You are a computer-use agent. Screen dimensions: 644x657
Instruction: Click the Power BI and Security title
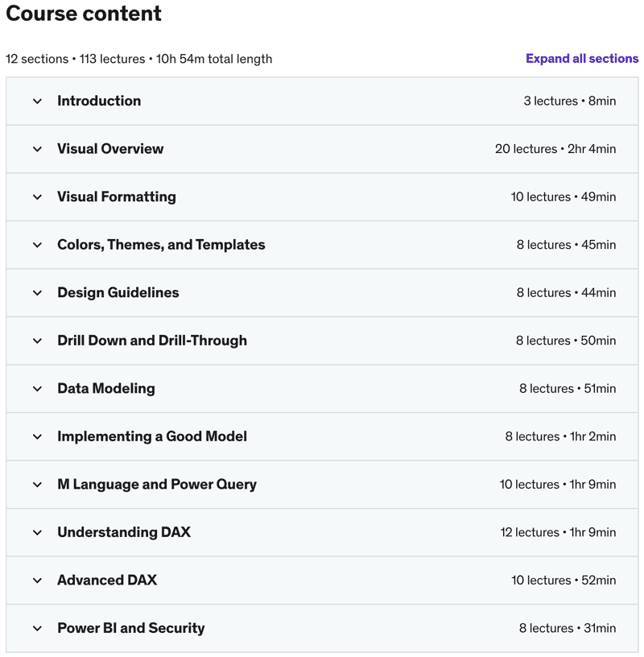pos(131,628)
